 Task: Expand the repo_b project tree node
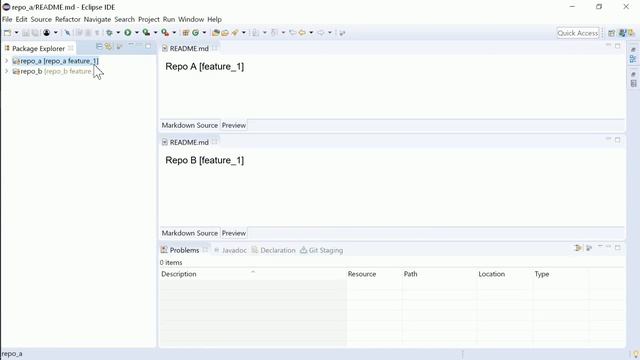[6, 71]
